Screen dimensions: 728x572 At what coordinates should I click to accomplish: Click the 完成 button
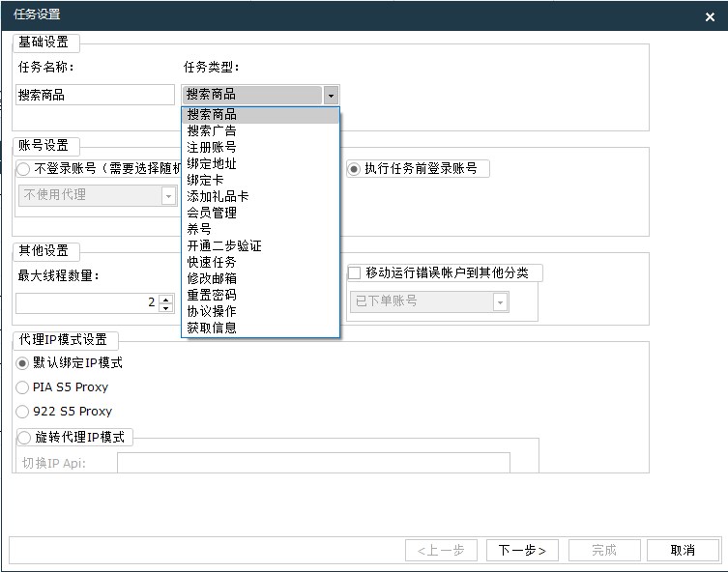click(x=604, y=550)
